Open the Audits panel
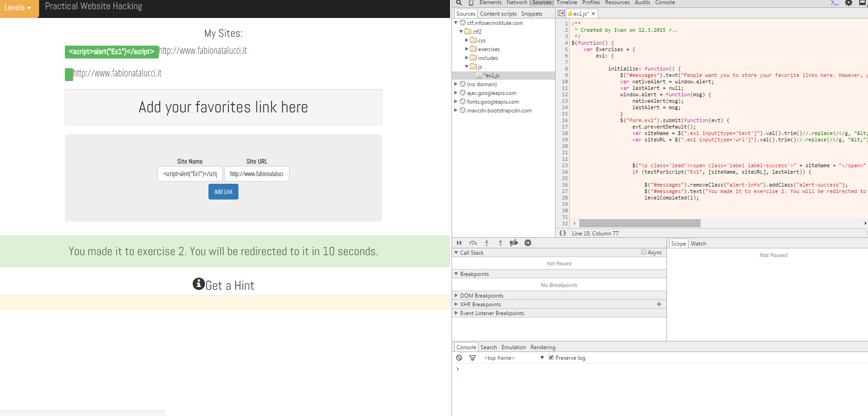Viewport: 868px width, 416px height. (642, 3)
